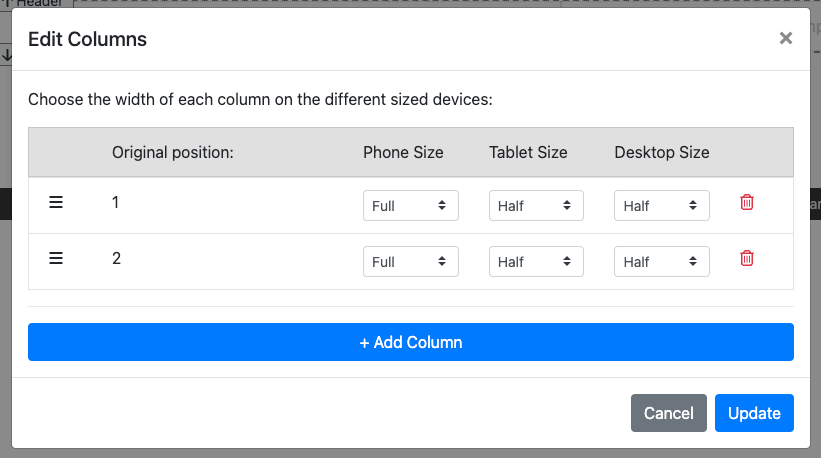Open Desktop Size dropdown for column 2
The width and height of the screenshot is (821, 458).
[661, 262]
